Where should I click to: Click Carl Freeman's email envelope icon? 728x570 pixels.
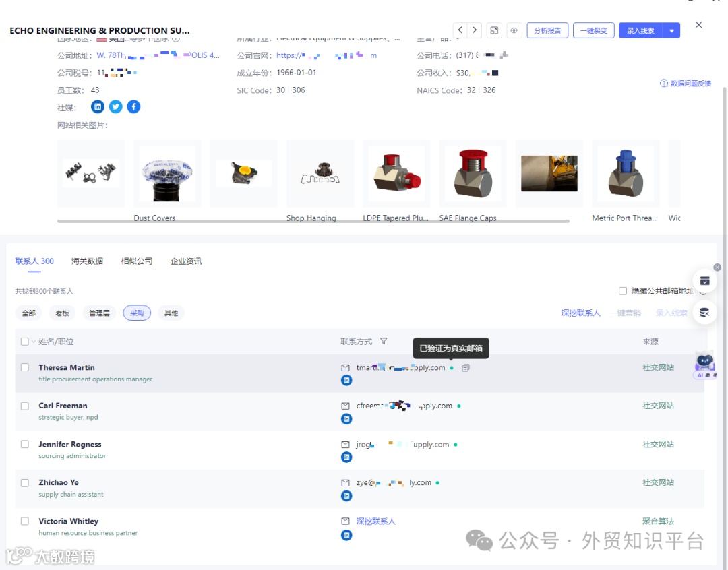click(x=345, y=406)
